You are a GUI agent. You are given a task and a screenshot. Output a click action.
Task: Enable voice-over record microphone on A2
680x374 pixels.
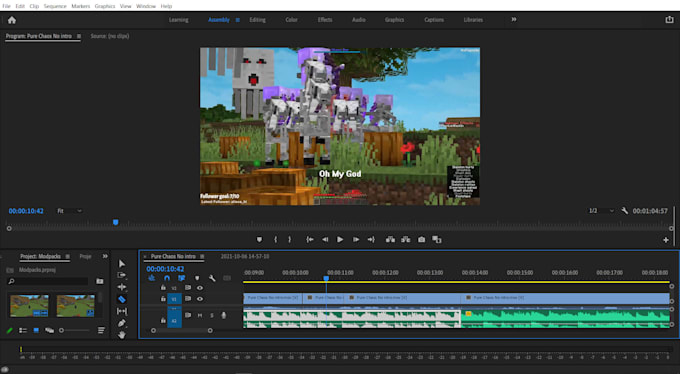(223, 315)
